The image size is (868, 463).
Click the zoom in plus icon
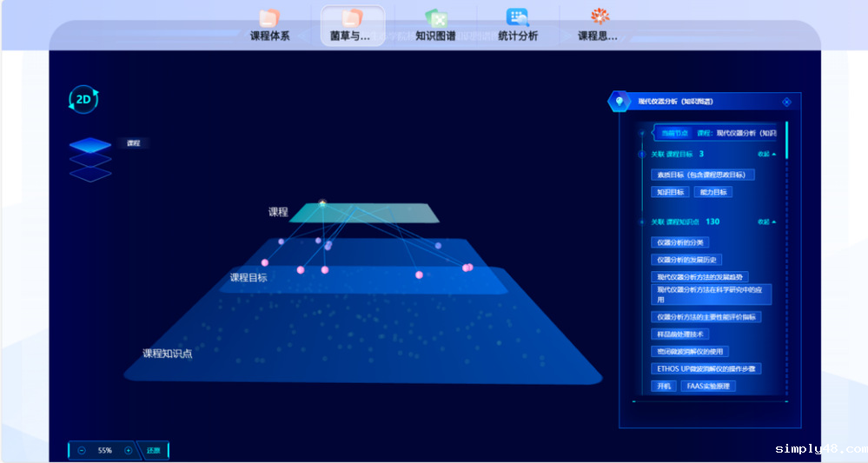click(x=129, y=450)
